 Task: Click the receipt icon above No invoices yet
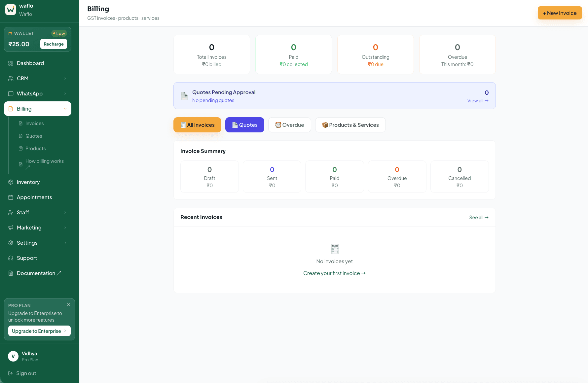click(x=335, y=249)
